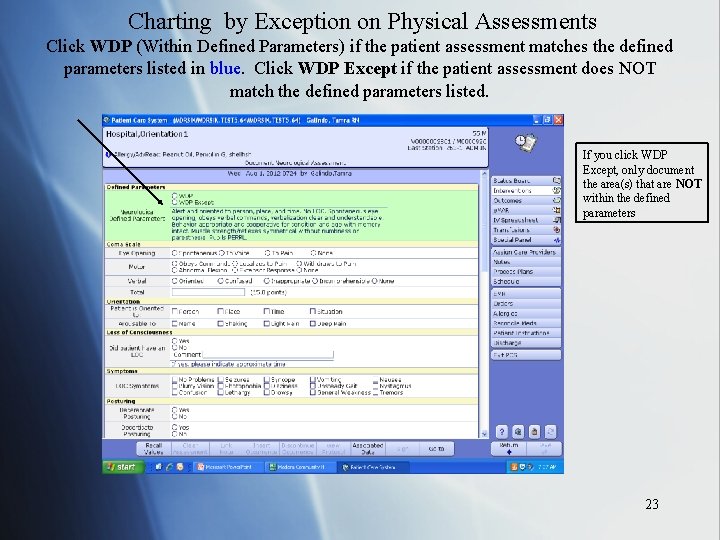This screenshot has height=540, width=720.
Task: Open the EMR menu item
Action: coord(526,293)
